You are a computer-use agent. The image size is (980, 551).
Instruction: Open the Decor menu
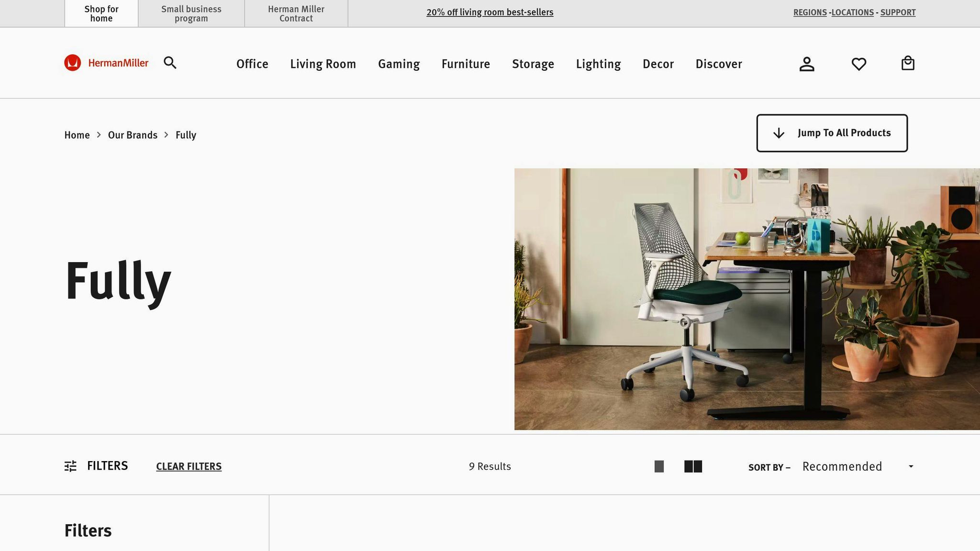tap(658, 64)
